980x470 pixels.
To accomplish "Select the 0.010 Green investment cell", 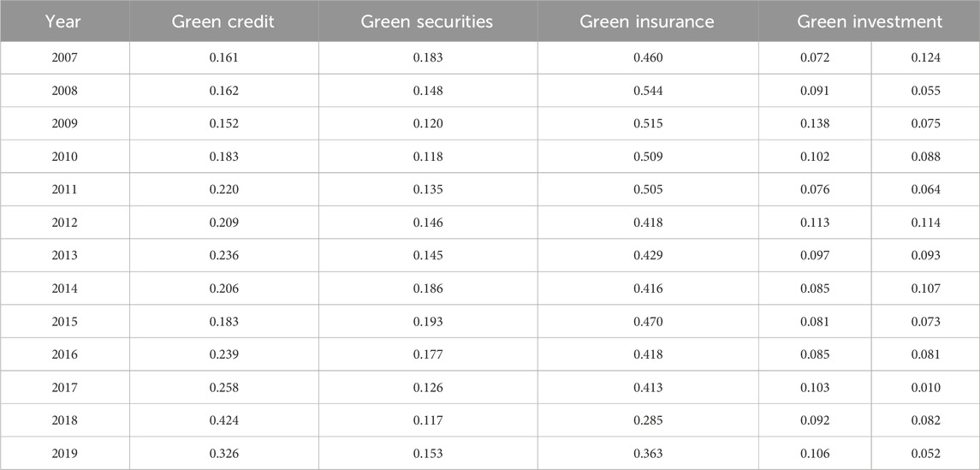I will [925, 388].
